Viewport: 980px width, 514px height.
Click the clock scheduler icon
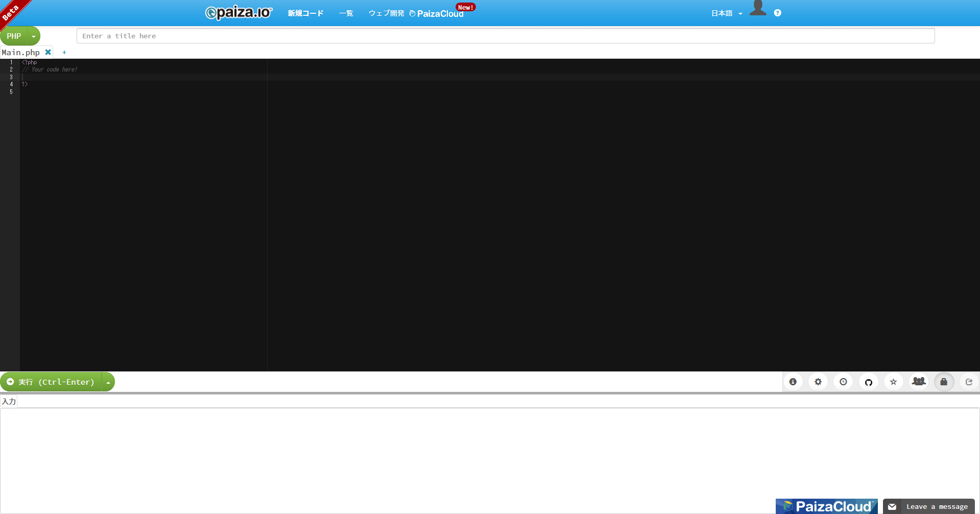click(x=843, y=382)
